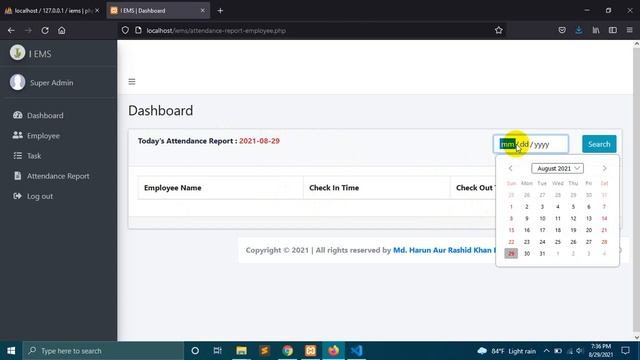The image size is (640, 360).
Task: Open Sublime Text from the taskbar
Action: (x=264, y=351)
